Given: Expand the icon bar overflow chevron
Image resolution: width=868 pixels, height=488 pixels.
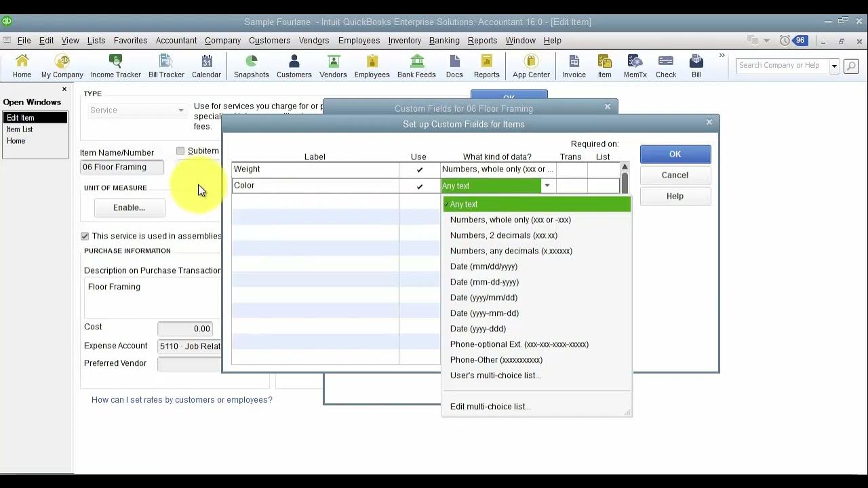Looking at the screenshot, I should (x=722, y=56).
